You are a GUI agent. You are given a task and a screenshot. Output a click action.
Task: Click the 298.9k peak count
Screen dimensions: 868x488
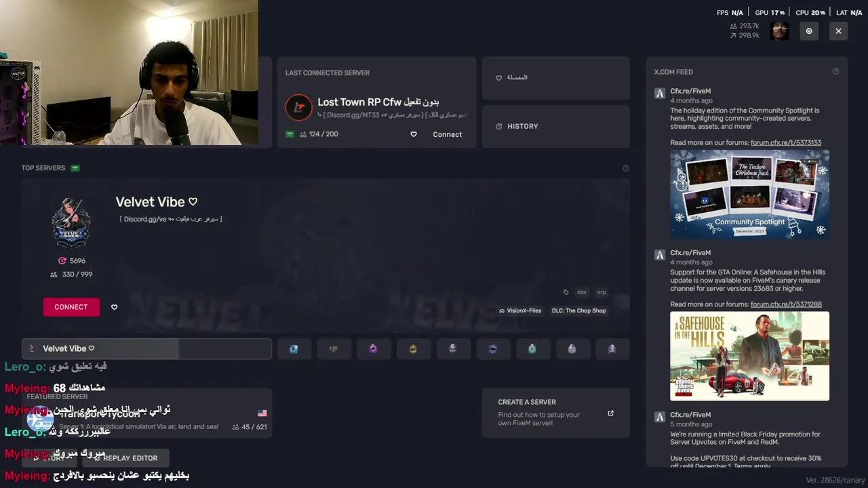tap(745, 36)
